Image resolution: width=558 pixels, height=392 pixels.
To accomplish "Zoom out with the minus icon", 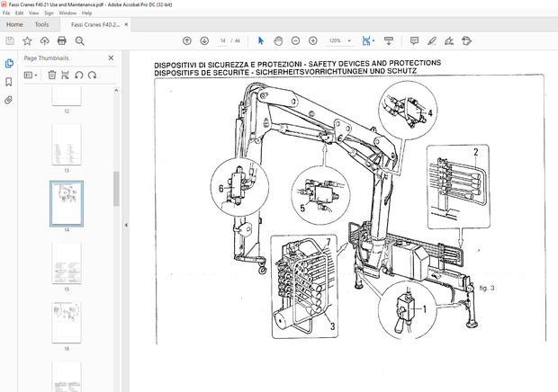I will [x=295, y=40].
